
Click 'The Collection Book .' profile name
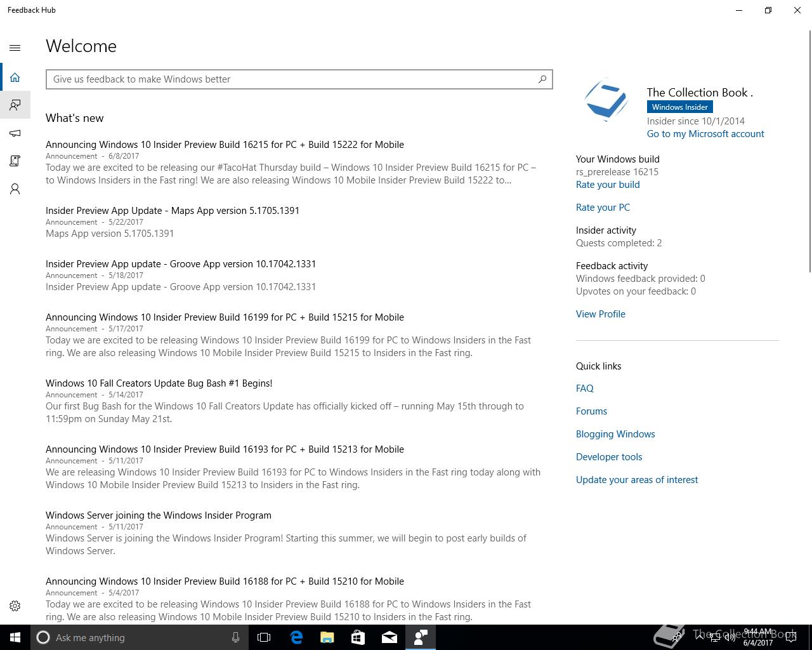[700, 93]
